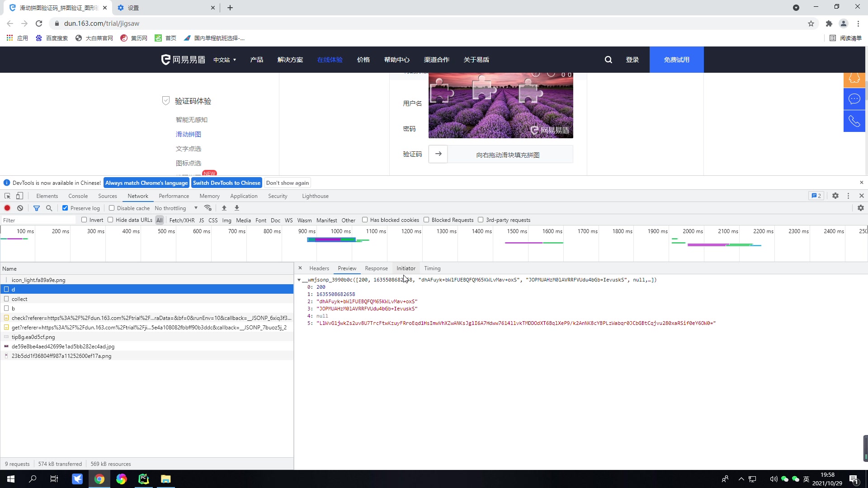Click the record network log button
The width and height of the screenshot is (868, 488).
tap(7, 208)
